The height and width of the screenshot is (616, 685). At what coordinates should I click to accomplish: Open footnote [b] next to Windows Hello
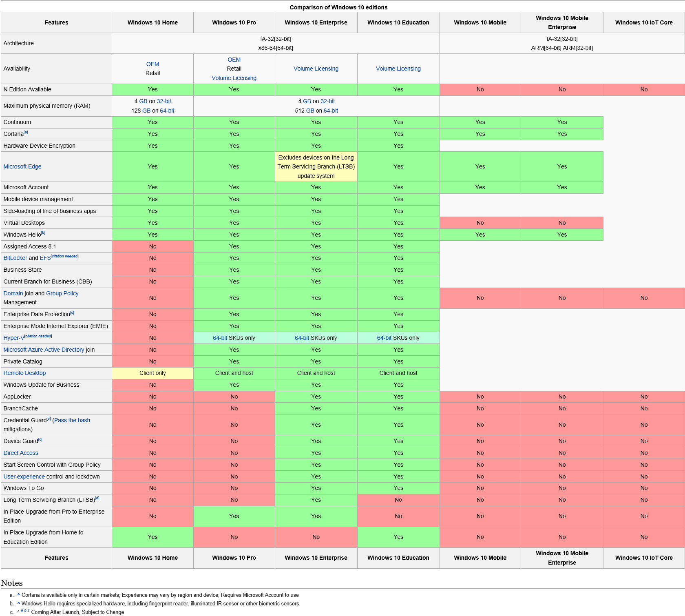click(43, 233)
